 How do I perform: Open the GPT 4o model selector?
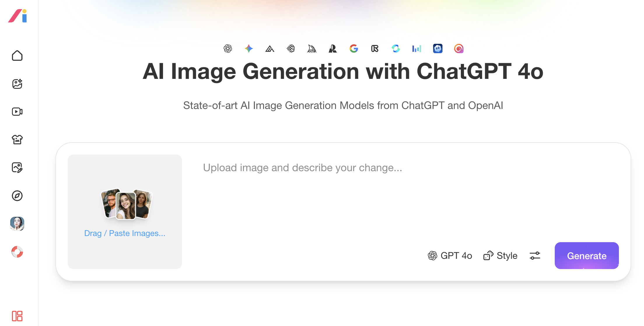click(x=450, y=256)
